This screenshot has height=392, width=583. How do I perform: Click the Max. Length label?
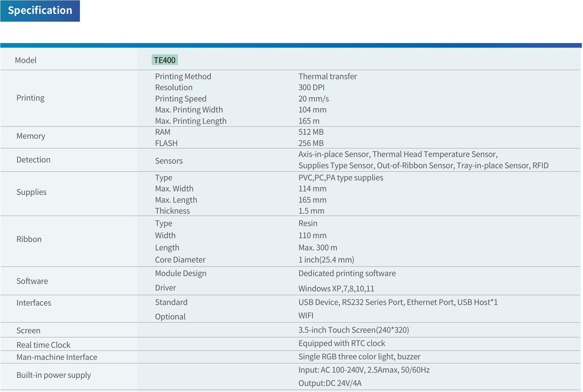click(x=176, y=200)
